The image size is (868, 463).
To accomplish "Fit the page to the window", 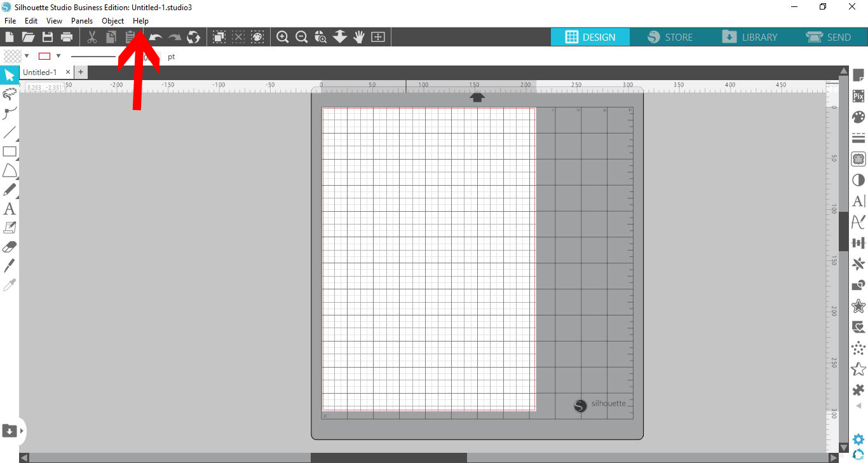I will click(x=378, y=37).
